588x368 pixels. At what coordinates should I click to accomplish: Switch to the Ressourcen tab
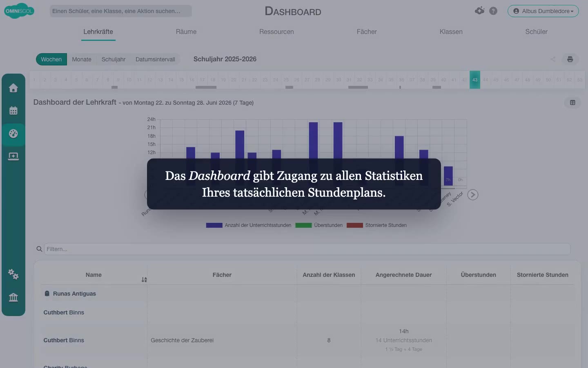[276, 32]
